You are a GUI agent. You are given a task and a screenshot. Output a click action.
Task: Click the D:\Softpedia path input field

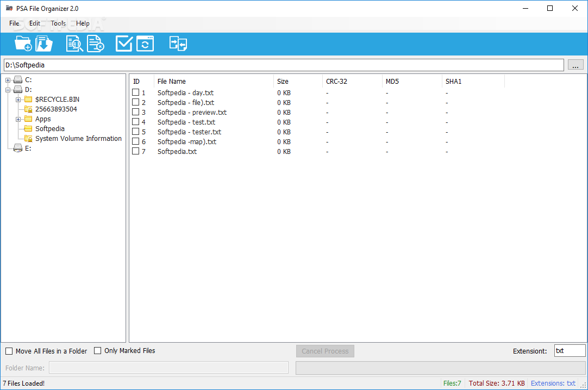(x=284, y=65)
